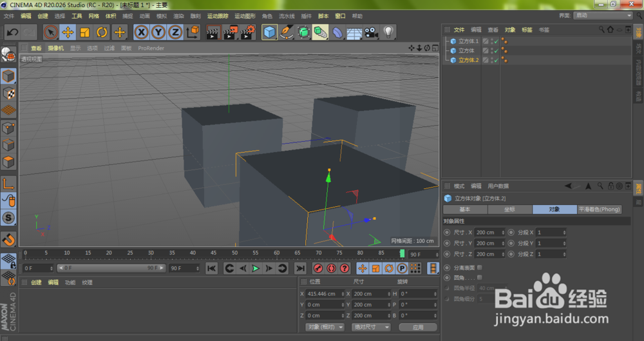Open material manager 创建 menu

(36, 282)
